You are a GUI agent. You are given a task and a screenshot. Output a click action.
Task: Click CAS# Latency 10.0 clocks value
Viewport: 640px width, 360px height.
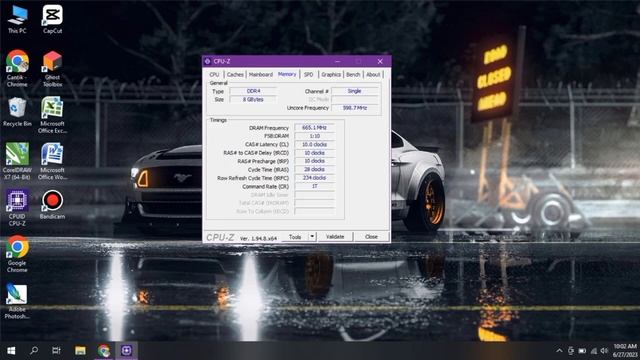coord(314,144)
